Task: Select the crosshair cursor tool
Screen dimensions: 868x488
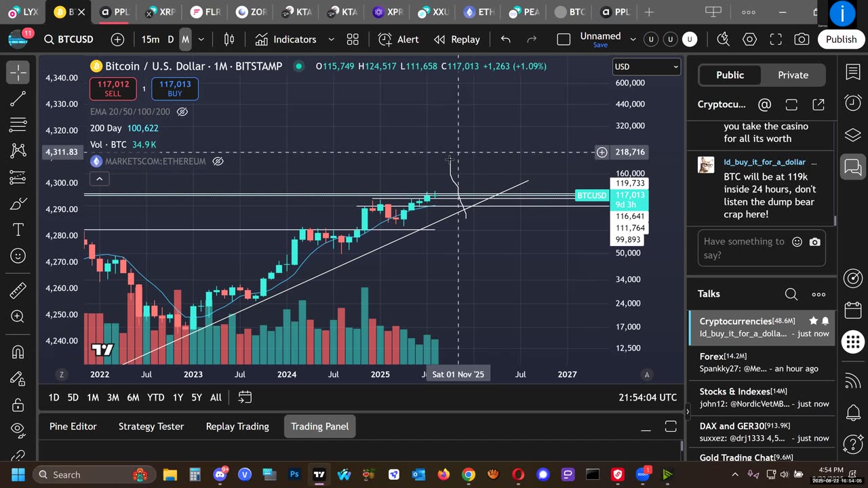Action: point(18,72)
